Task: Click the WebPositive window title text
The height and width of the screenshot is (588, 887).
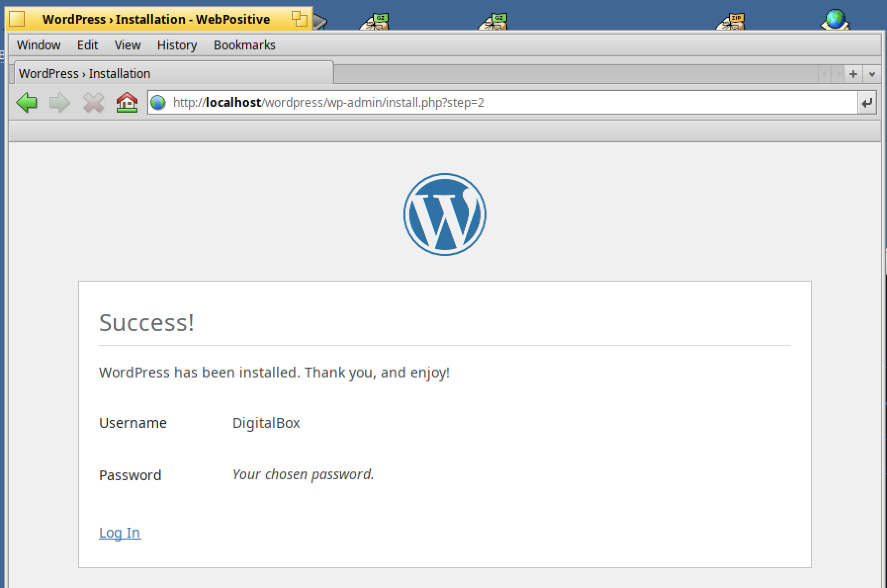Action: point(156,19)
